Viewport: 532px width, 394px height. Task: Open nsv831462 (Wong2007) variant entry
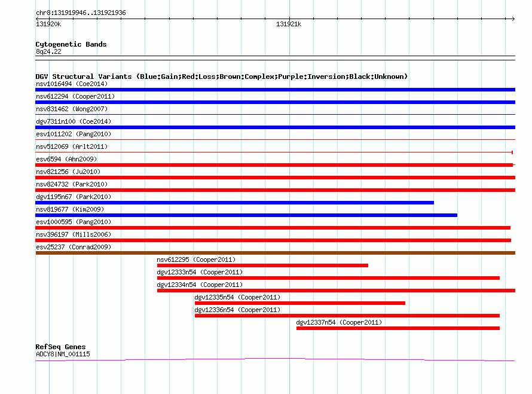coord(72,109)
